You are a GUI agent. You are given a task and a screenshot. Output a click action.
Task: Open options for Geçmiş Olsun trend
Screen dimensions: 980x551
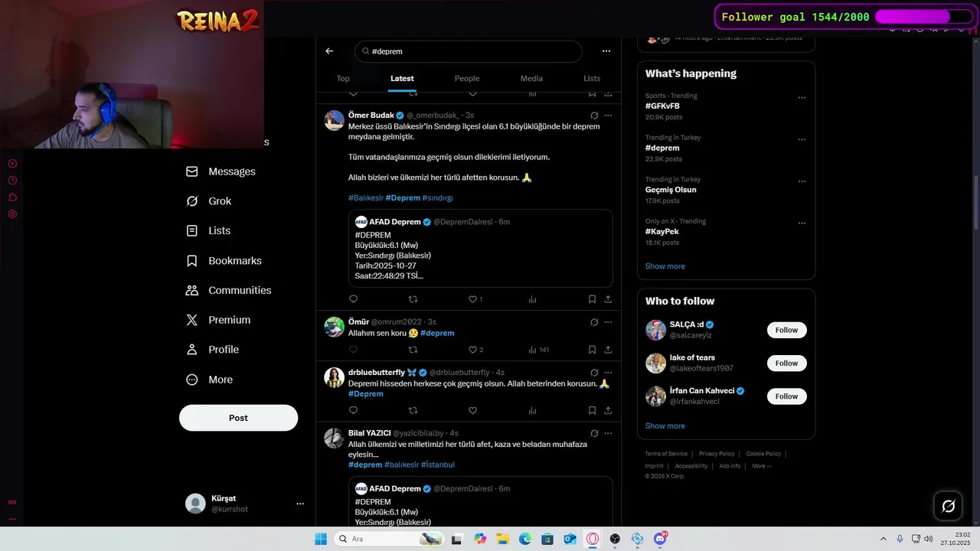802,182
